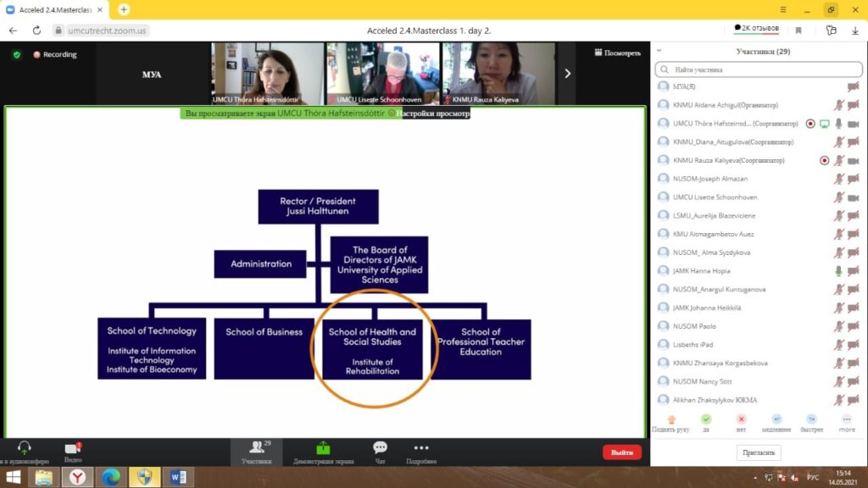The width and height of the screenshot is (868, 488).
Task: Click the green Share Screen icon
Action: point(323,451)
